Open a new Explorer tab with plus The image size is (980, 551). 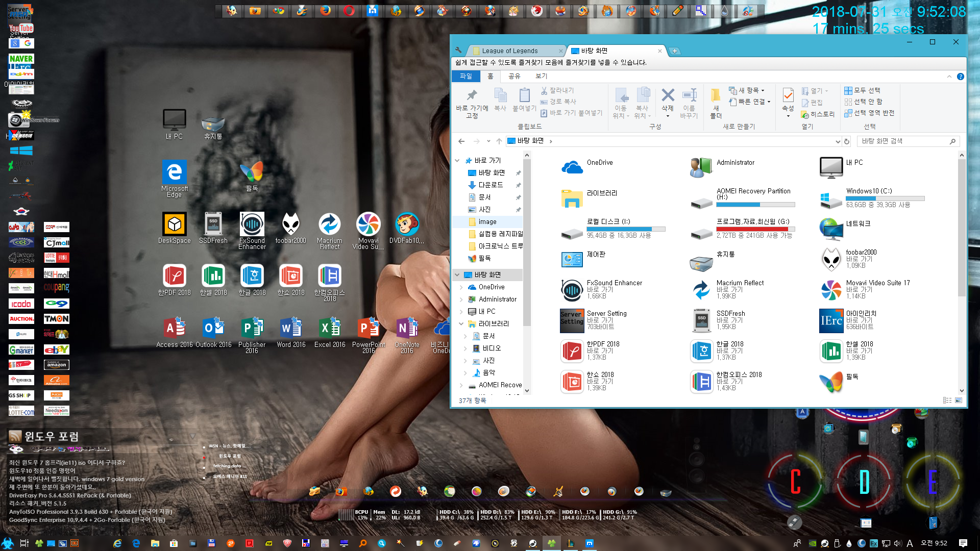click(x=675, y=51)
